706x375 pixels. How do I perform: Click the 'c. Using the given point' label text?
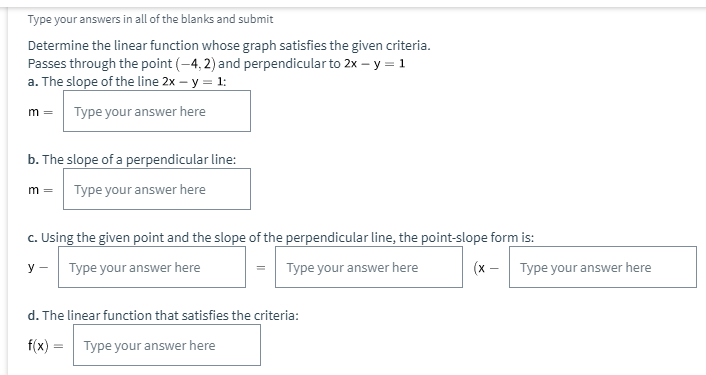coord(281,237)
